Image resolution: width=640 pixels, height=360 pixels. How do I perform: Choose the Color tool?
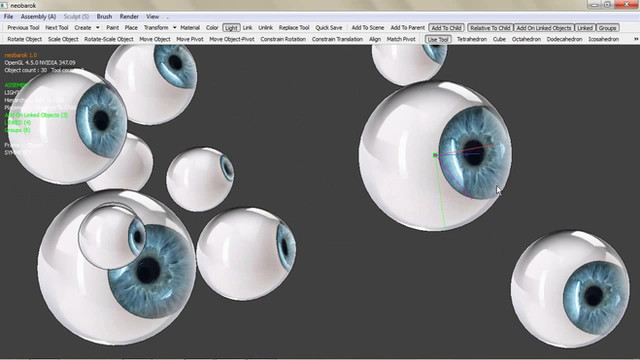(212, 28)
